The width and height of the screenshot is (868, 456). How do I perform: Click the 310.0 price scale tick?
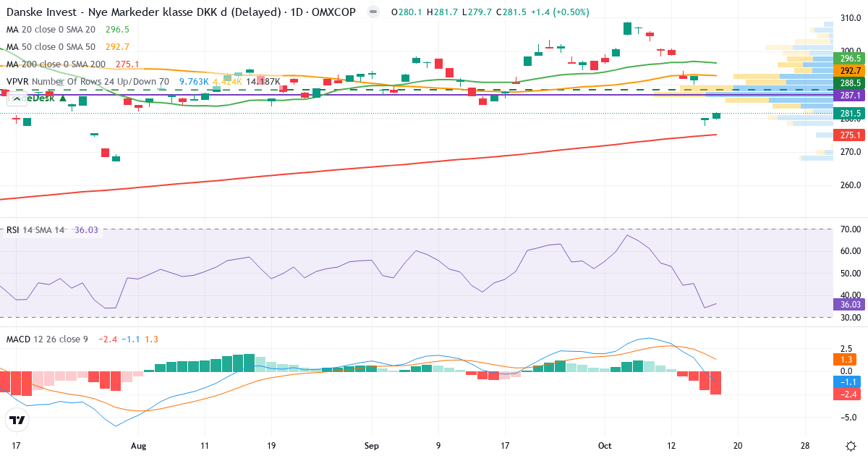[850, 17]
